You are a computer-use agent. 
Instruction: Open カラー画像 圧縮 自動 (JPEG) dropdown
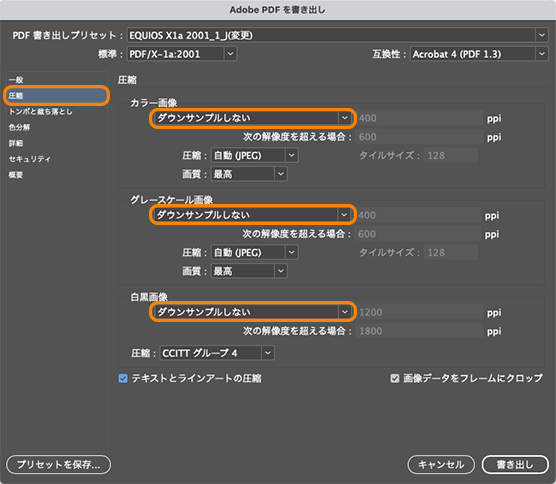click(254, 155)
